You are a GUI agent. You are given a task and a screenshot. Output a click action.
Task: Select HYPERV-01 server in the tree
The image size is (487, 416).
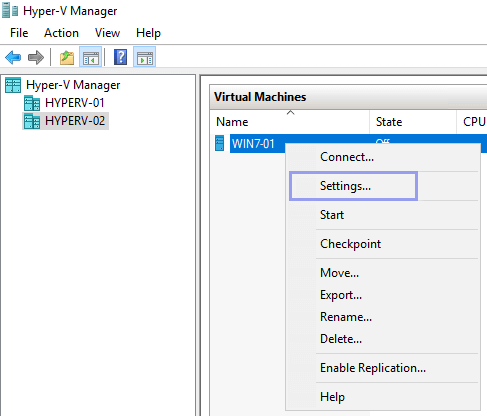tap(75, 103)
